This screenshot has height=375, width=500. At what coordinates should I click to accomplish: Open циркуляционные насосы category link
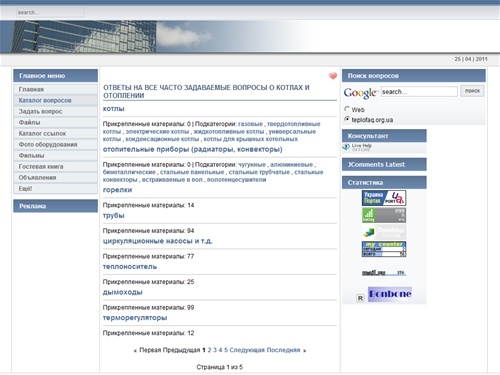(x=157, y=241)
